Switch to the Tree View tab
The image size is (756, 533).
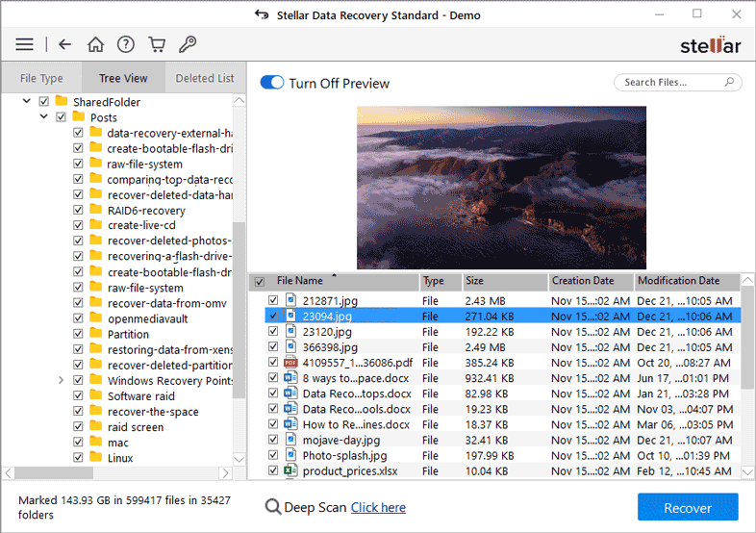coord(123,78)
